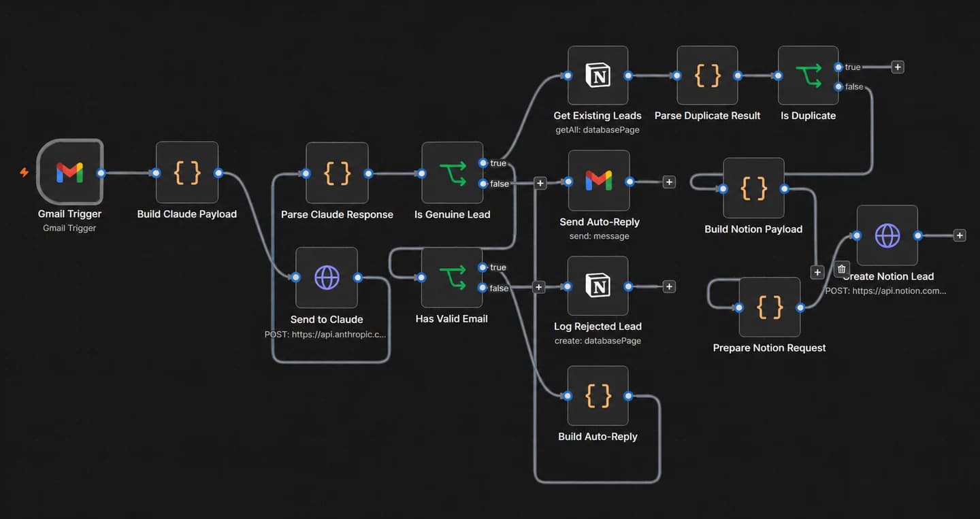Add node after Send Auto-Reply output
The image size is (980, 519).
(669, 182)
